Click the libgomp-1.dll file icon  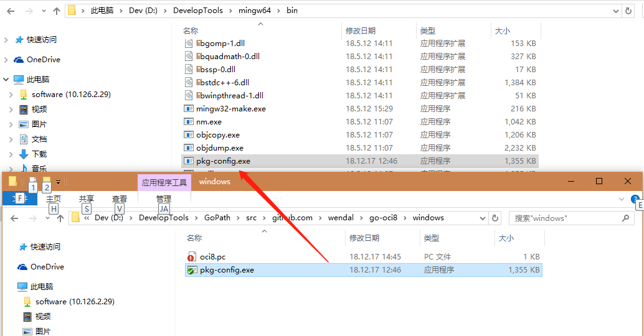click(189, 44)
